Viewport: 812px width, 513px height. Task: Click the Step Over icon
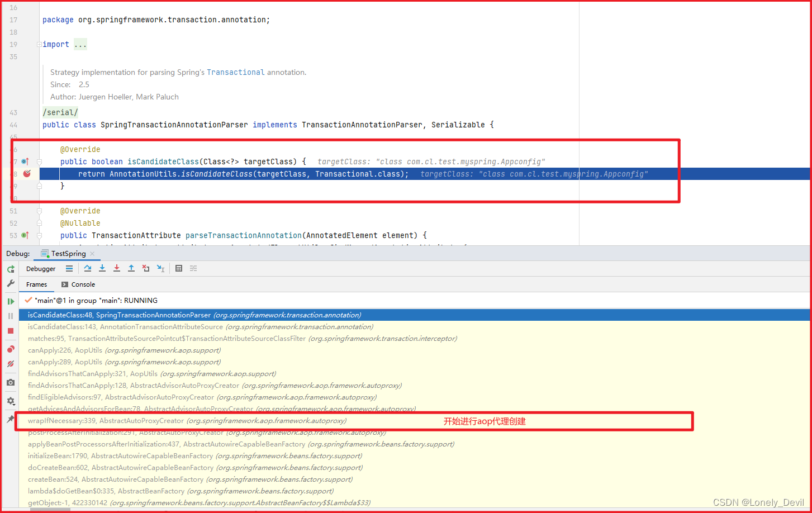(88, 269)
